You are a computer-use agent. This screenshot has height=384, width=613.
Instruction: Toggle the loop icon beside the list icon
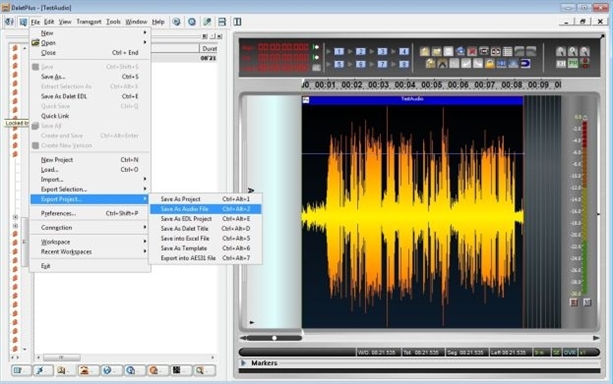click(496, 51)
